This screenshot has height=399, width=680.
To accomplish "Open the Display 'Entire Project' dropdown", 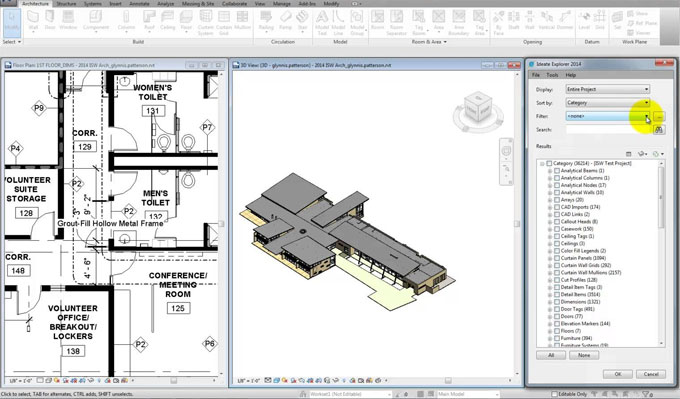I will point(608,89).
